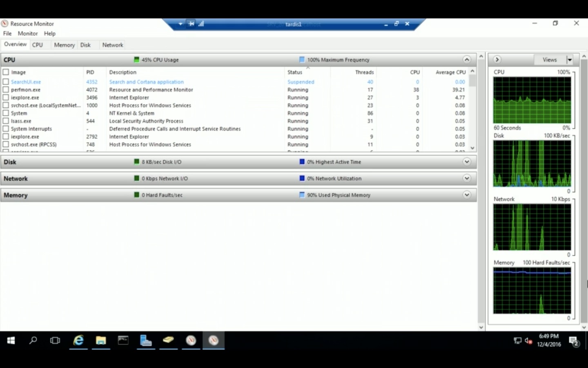Switch to the Memory tab
This screenshot has height=368, width=588.
coord(64,45)
